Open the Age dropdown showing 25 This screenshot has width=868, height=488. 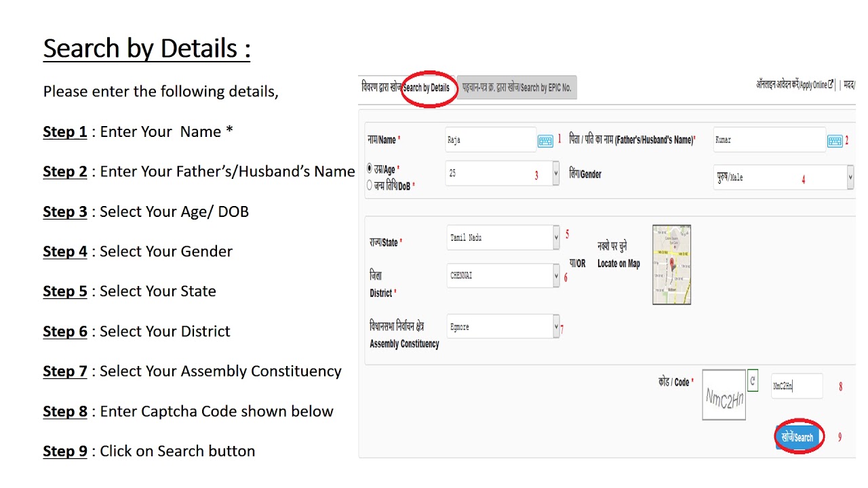[502, 174]
